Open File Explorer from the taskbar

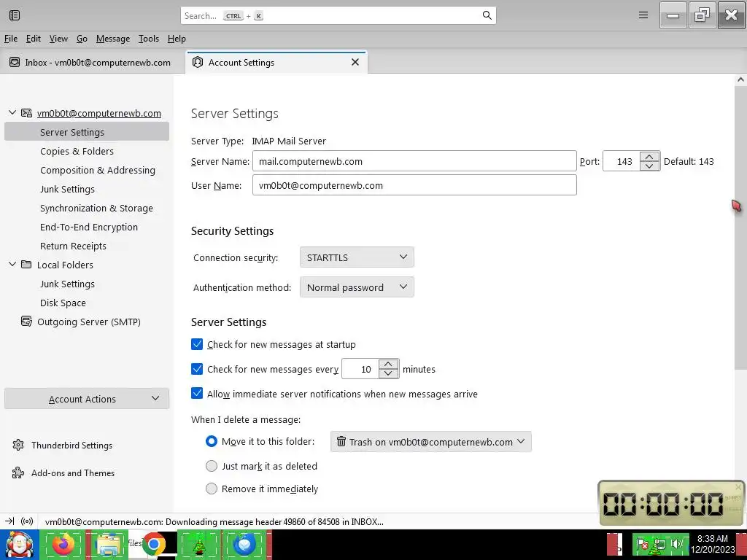pyautogui.click(x=108, y=544)
